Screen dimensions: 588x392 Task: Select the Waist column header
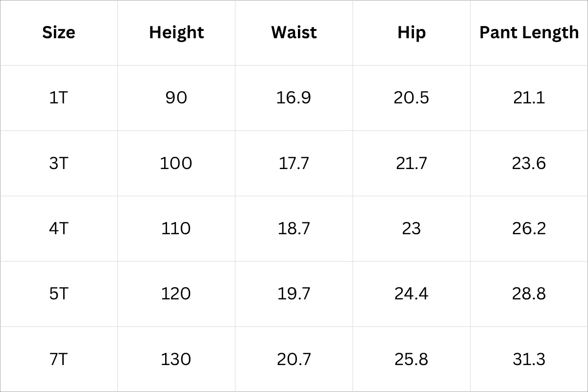294,32
